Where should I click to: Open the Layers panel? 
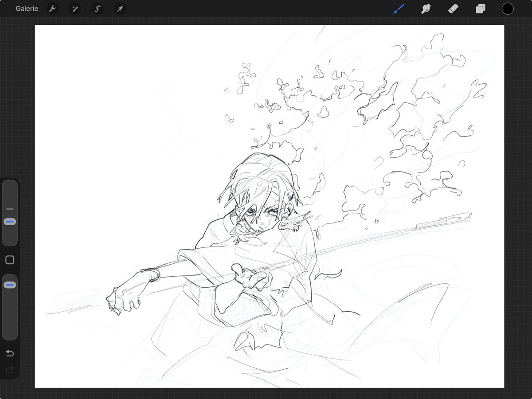click(481, 9)
